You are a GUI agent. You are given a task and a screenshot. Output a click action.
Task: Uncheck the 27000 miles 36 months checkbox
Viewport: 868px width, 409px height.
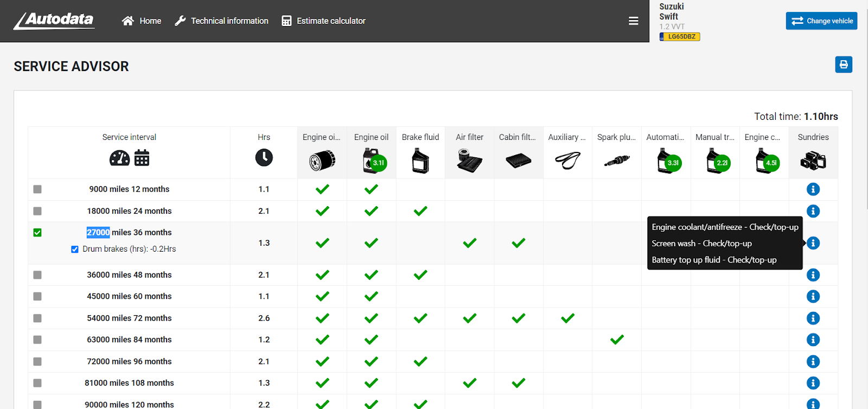point(37,233)
